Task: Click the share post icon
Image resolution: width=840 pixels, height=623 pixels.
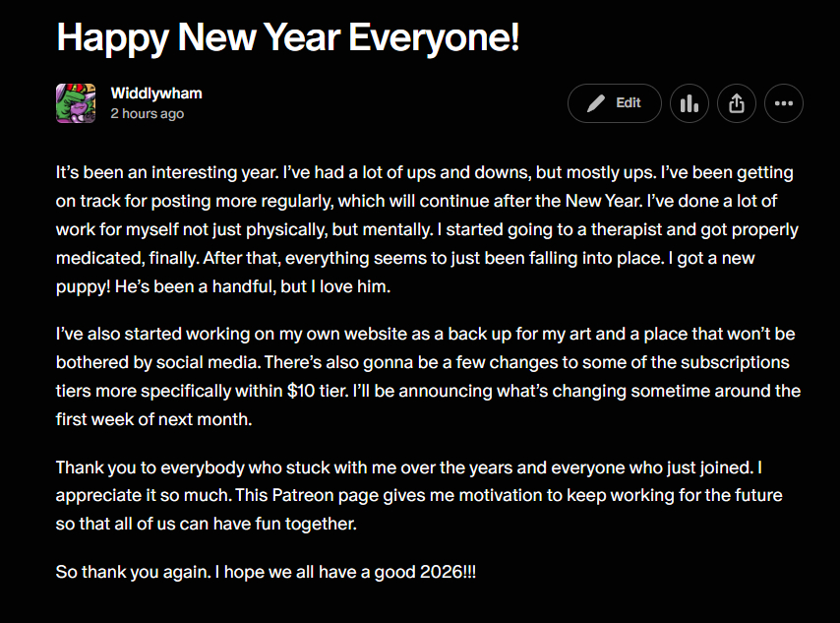Action: (737, 103)
